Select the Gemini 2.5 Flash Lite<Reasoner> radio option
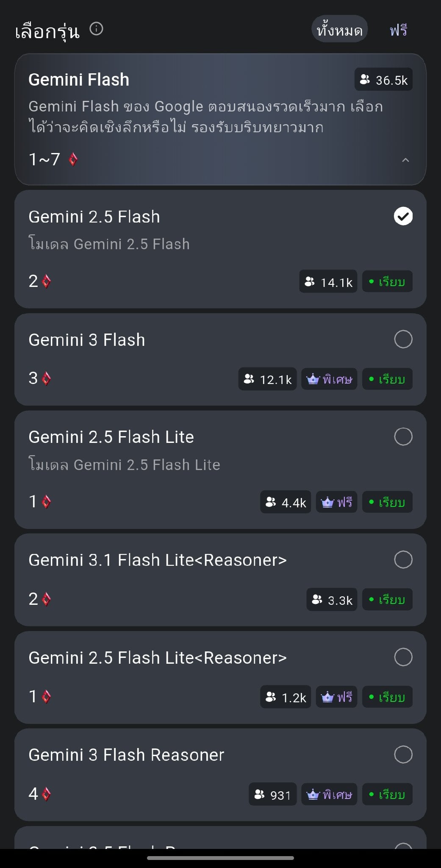The width and height of the screenshot is (441, 868). [403, 657]
